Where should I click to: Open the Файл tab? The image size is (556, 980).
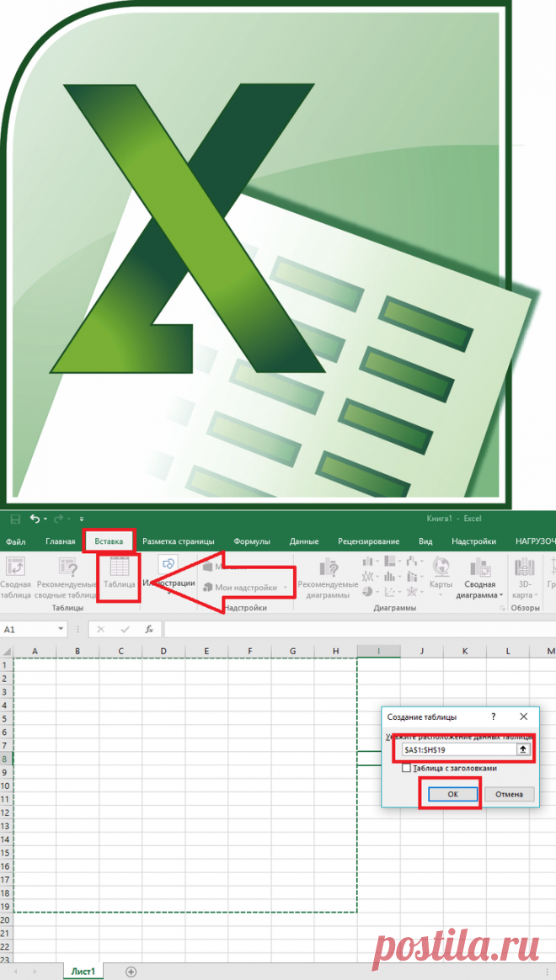[x=15, y=541]
